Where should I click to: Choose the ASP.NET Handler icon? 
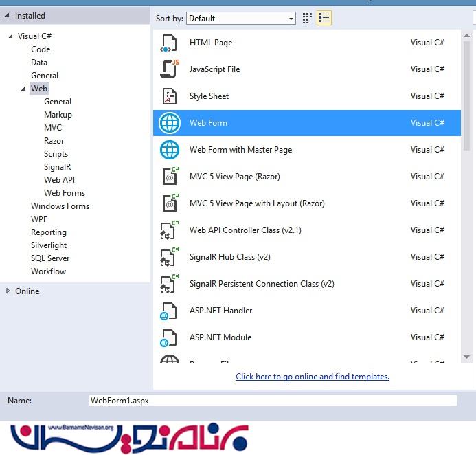pos(169,311)
